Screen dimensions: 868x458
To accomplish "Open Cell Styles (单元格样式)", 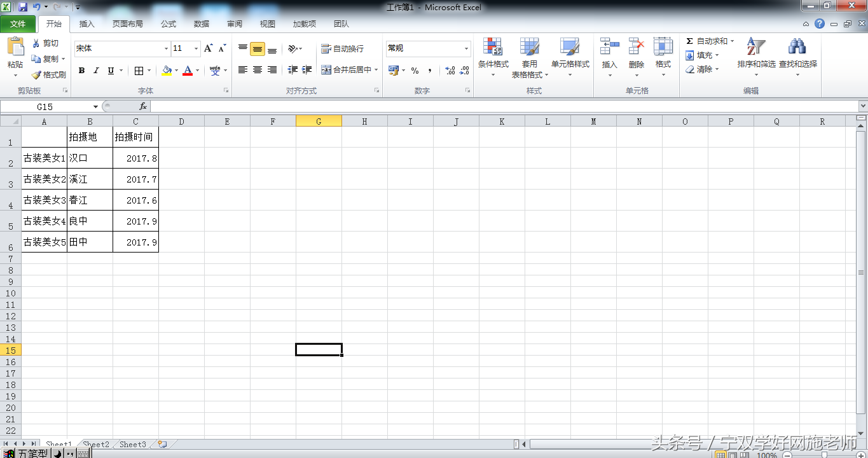I will pyautogui.click(x=570, y=57).
